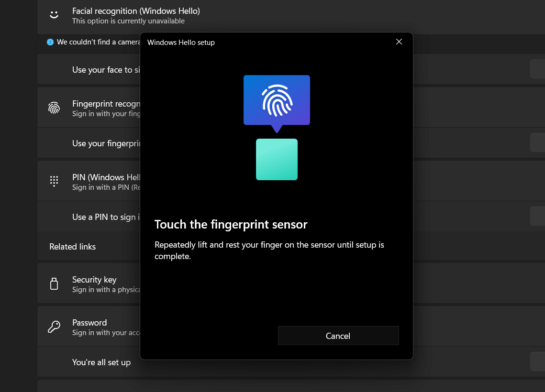Cancel the fingerprint setup
Screen dimensions: 545x392
click(338, 336)
